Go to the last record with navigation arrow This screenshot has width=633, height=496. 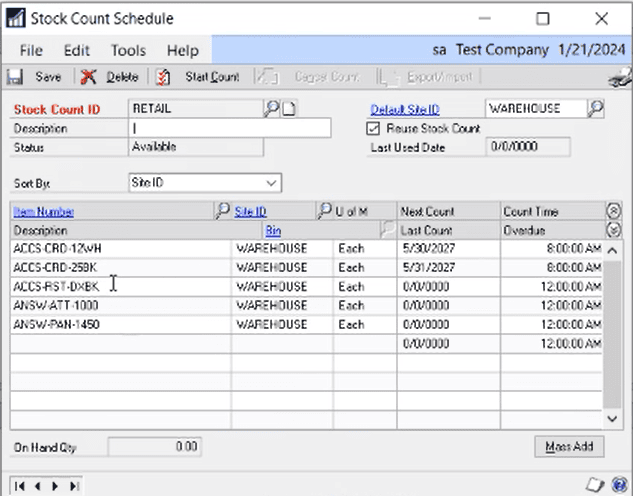(x=74, y=486)
